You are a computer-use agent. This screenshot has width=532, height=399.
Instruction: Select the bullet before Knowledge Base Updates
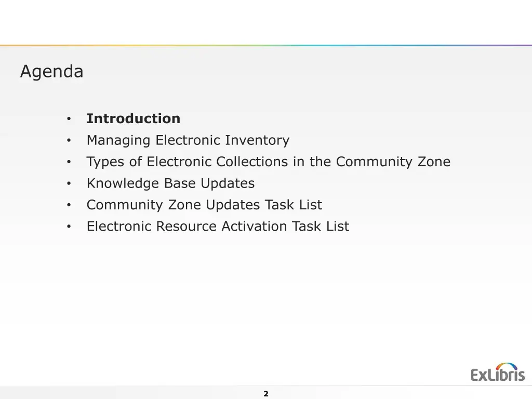(69, 183)
